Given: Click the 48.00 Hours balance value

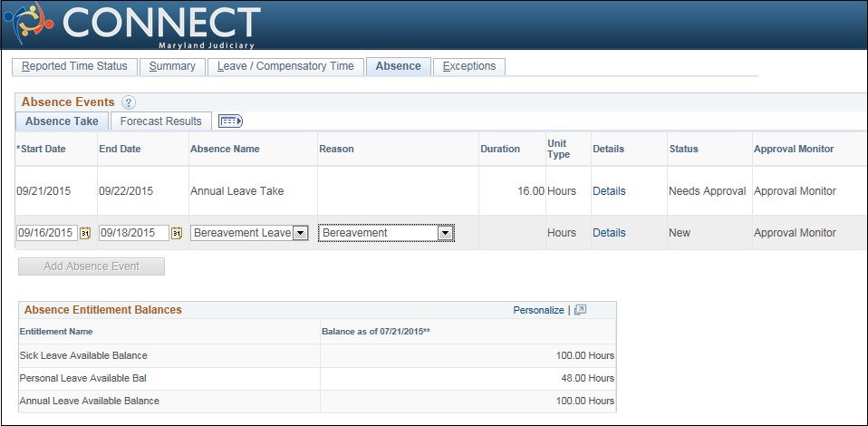Looking at the screenshot, I should 587,378.
